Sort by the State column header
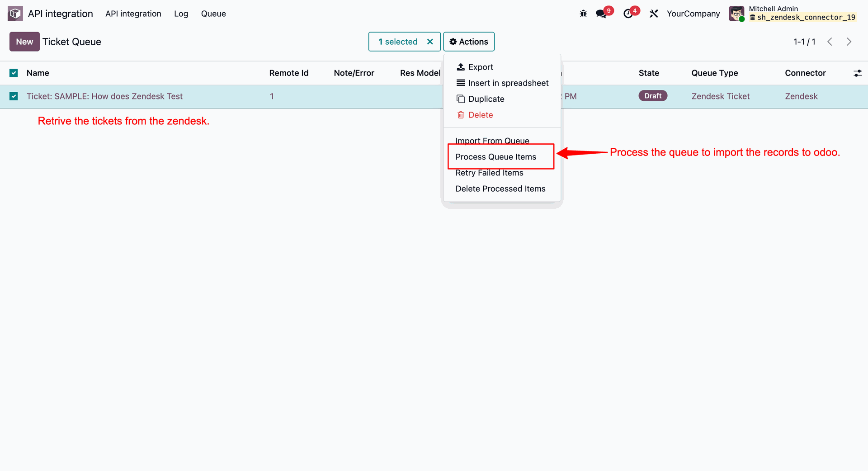Screen dimensions: 868x471 649,73
